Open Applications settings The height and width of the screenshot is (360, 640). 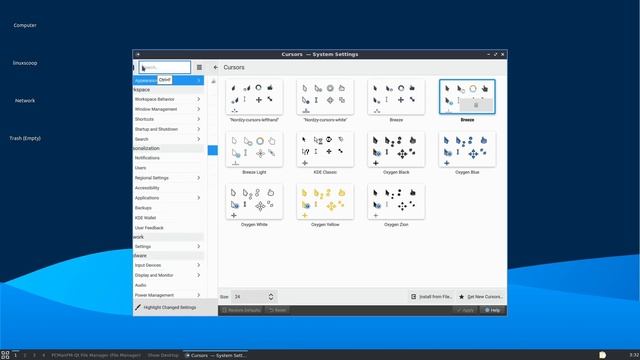(x=168, y=198)
